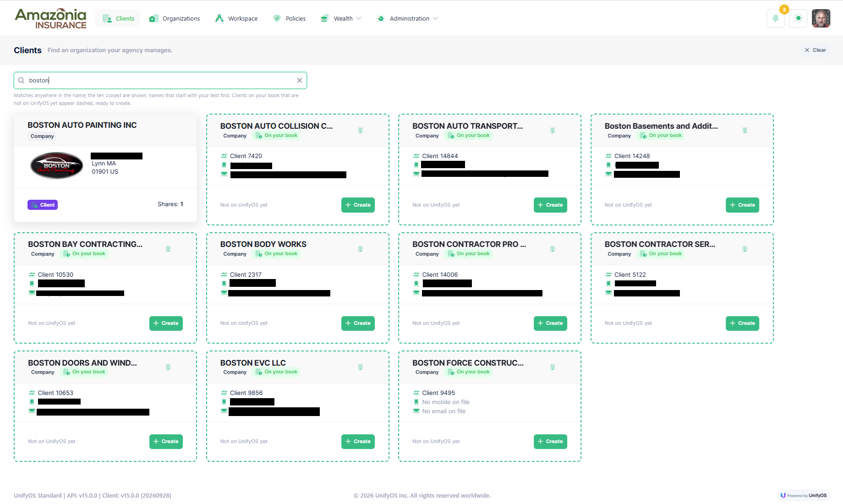Click building icon on Boston Bay Contracting card
Viewport: 843px width, 504px height.
point(168,249)
